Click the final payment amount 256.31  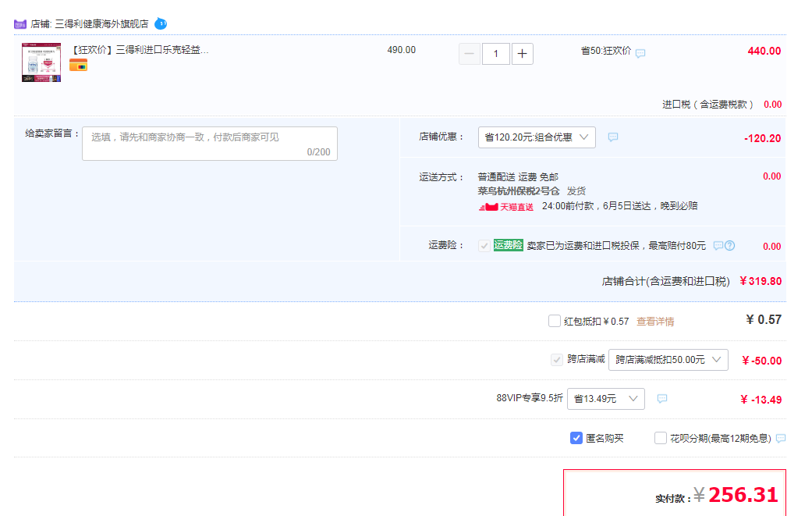(743, 495)
